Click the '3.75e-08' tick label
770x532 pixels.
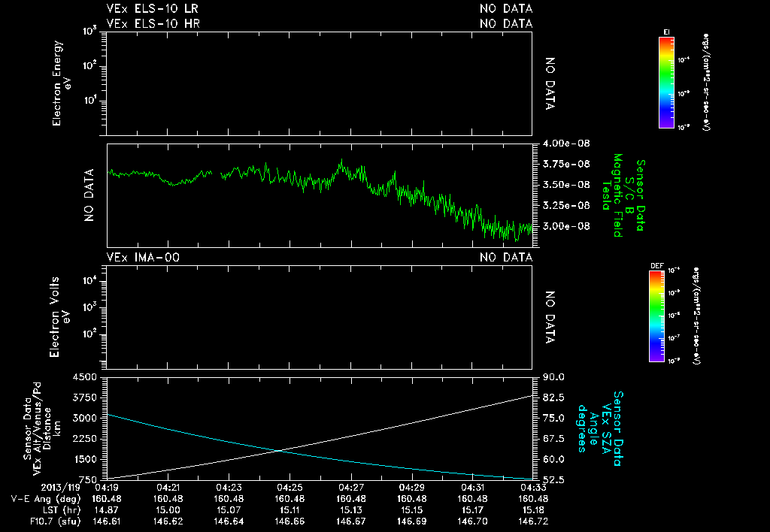point(566,164)
